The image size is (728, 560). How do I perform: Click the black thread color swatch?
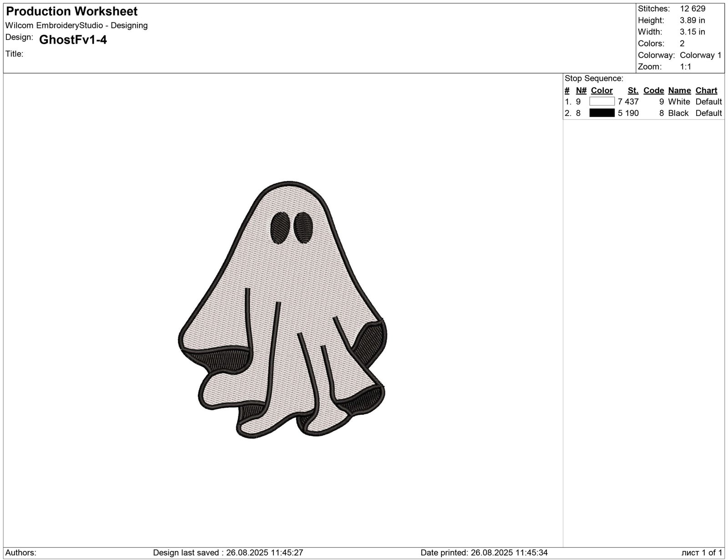click(x=602, y=113)
